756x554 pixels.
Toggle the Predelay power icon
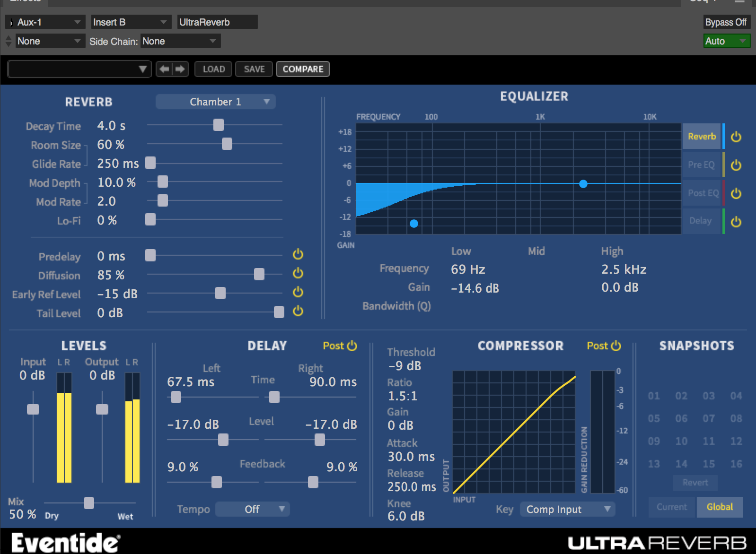click(298, 254)
